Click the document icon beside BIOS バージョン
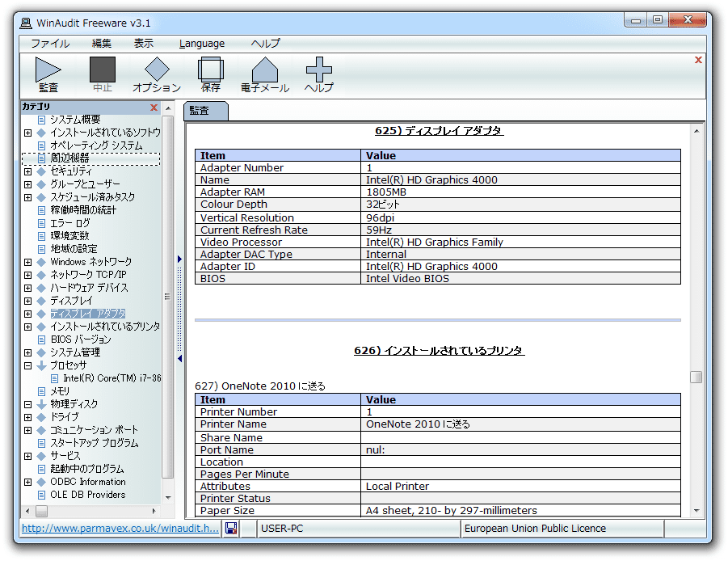Viewport: 728px width, 561px height. [42, 340]
